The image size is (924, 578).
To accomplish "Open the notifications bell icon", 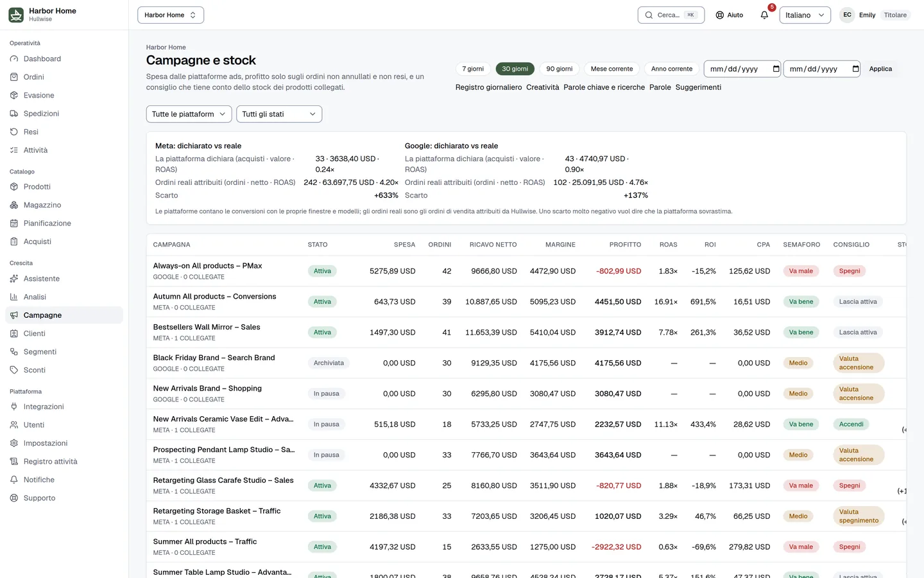I will click(764, 15).
